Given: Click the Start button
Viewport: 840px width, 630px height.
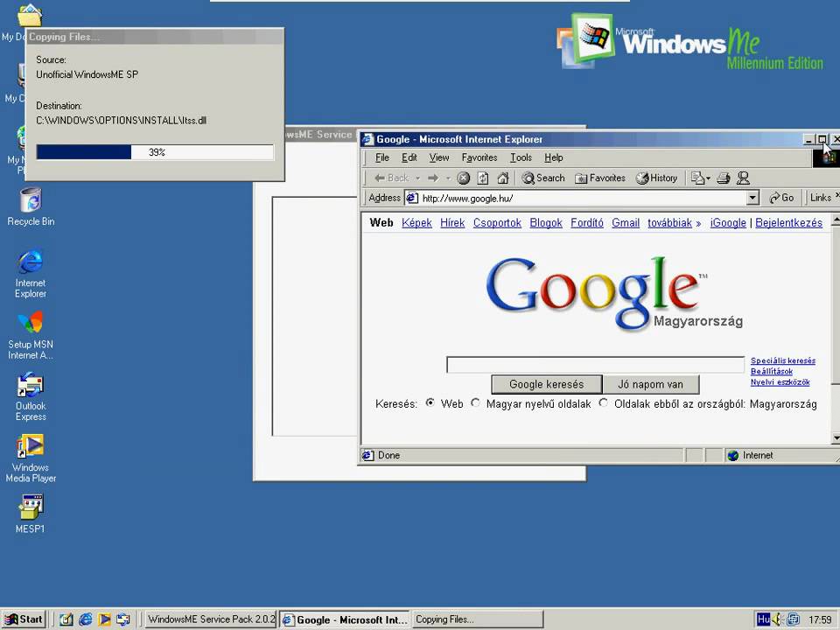Looking at the screenshot, I should coord(24,619).
